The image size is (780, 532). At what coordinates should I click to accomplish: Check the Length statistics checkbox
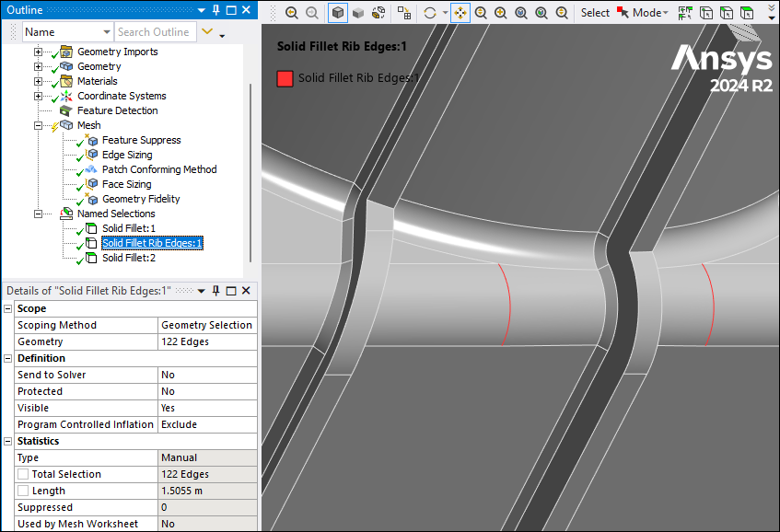23,491
